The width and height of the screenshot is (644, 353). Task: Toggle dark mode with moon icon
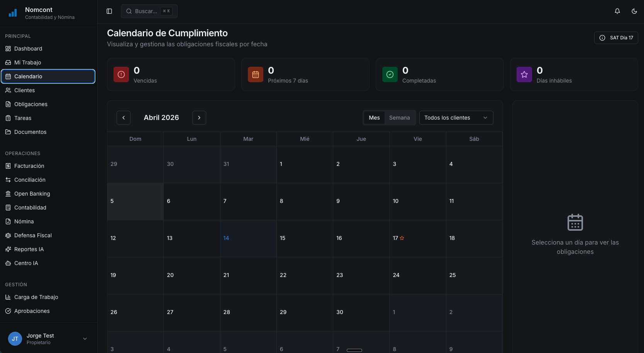[634, 11]
